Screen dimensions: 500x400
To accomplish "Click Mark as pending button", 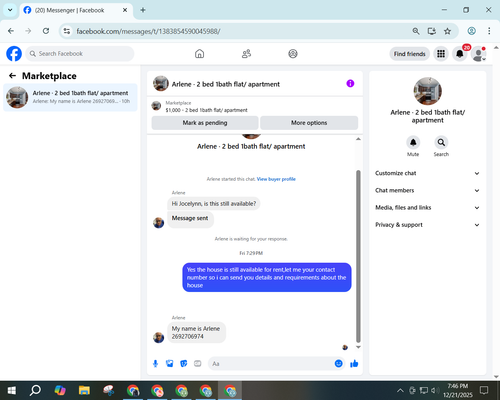I will click(x=205, y=123).
